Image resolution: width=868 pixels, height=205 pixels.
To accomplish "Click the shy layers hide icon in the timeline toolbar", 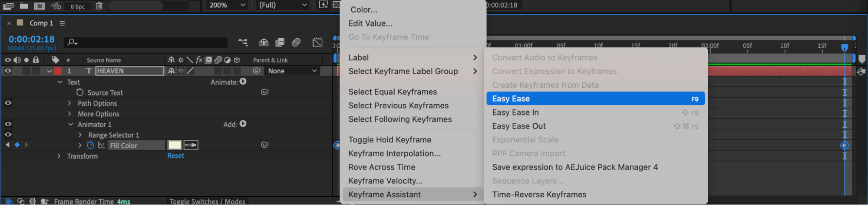I will point(264,42).
